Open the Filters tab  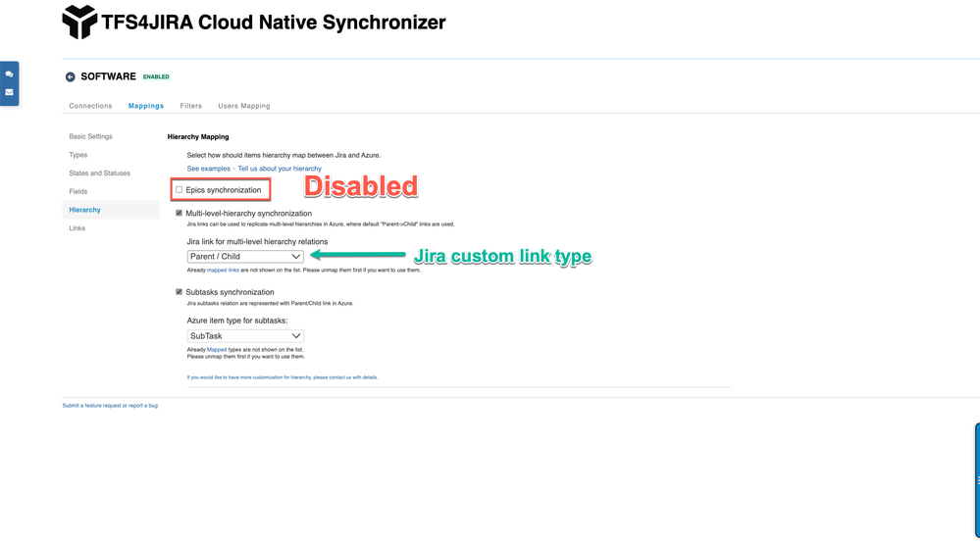190,106
